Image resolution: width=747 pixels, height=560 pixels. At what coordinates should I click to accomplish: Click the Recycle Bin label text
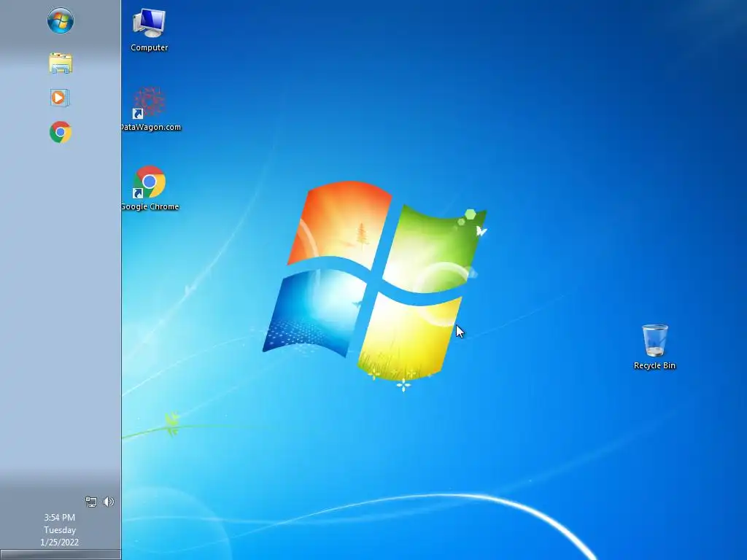(654, 366)
